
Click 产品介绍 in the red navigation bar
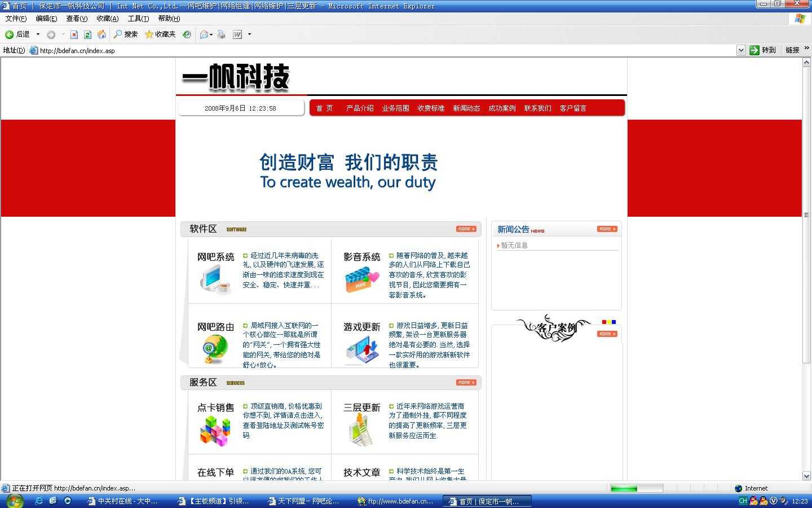(360, 108)
